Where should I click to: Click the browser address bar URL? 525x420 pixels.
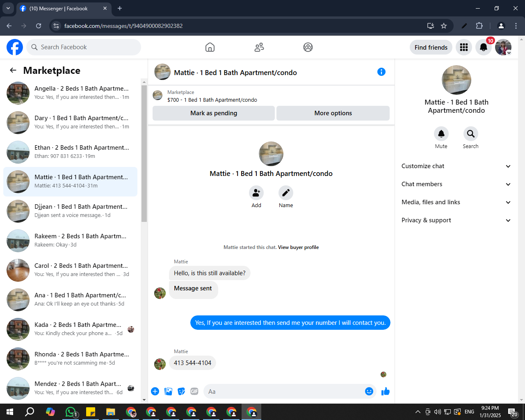pos(123,26)
